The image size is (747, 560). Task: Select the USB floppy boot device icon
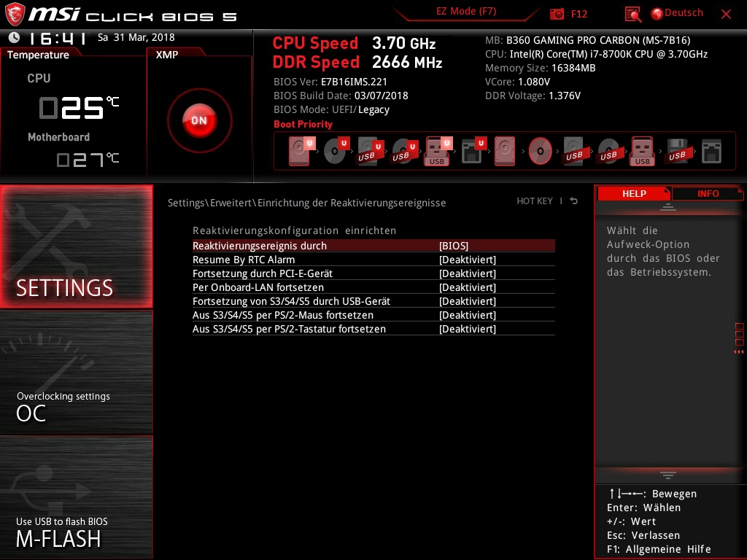(678, 152)
